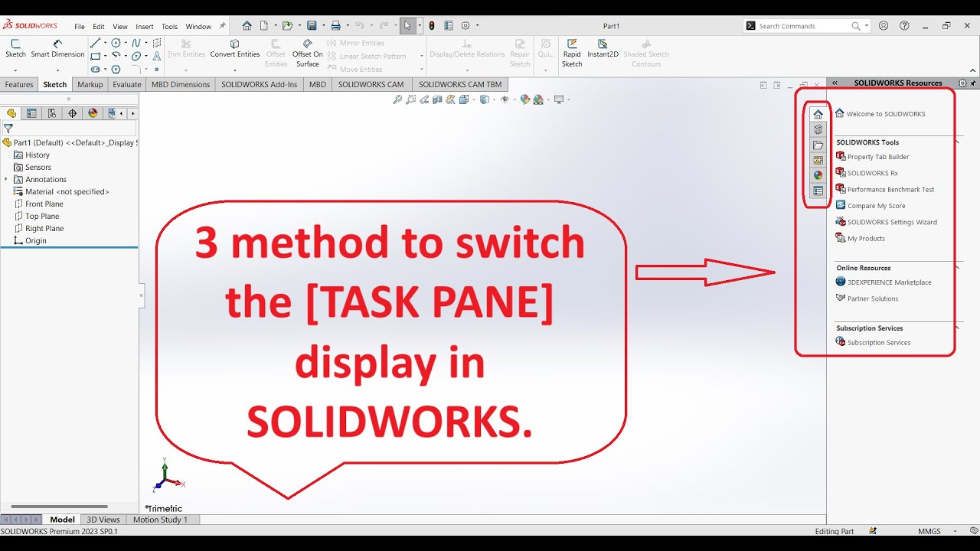980x551 pixels.
Task: Open the File menu
Action: [80, 26]
